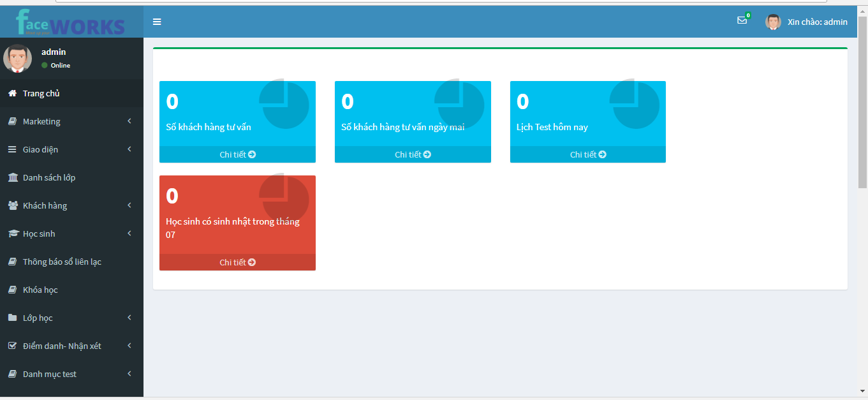Expand the Khách hàng menu chevron
868x400 pixels.
(x=129, y=205)
